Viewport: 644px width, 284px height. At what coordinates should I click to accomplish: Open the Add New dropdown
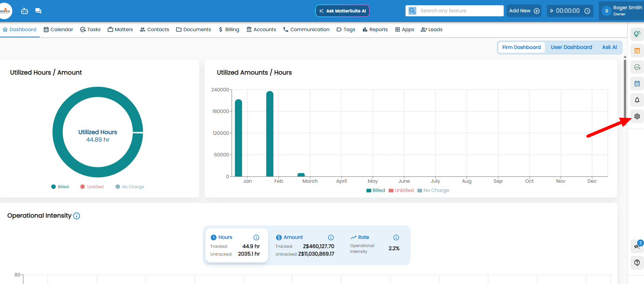point(524,11)
